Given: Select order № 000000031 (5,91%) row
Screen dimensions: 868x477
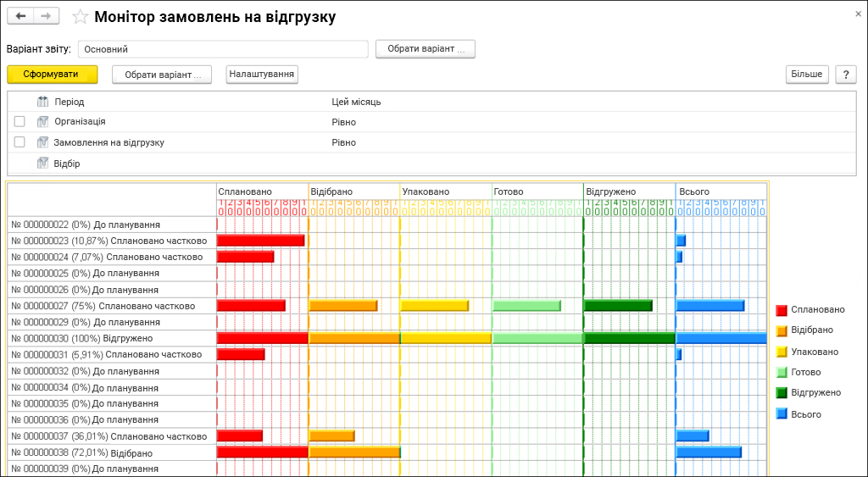Looking at the screenshot, I should [x=113, y=355].
